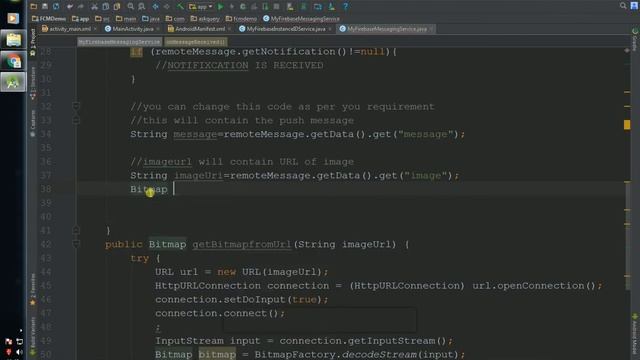The image size is (640, 360).
Task: Close the MyFirebaseMessagingService.java tab
Action: coord(431,29)
